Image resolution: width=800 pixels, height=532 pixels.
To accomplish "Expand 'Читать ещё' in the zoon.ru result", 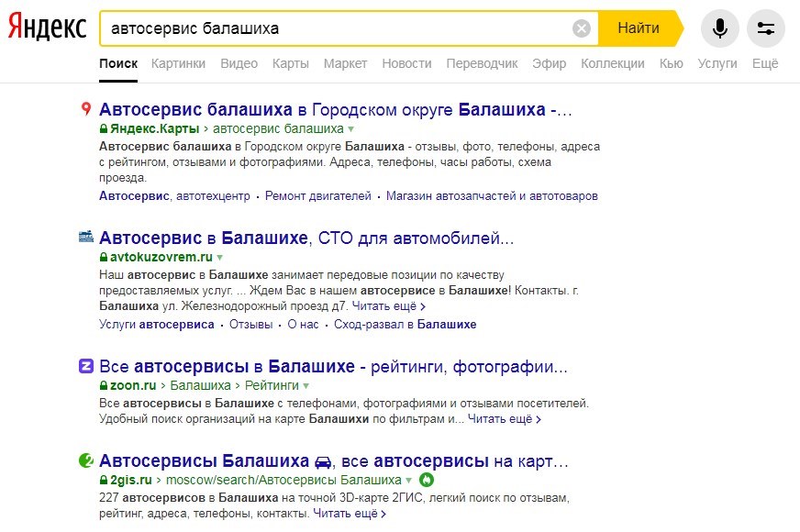I will pyautogui.click(x=504, y=419).
